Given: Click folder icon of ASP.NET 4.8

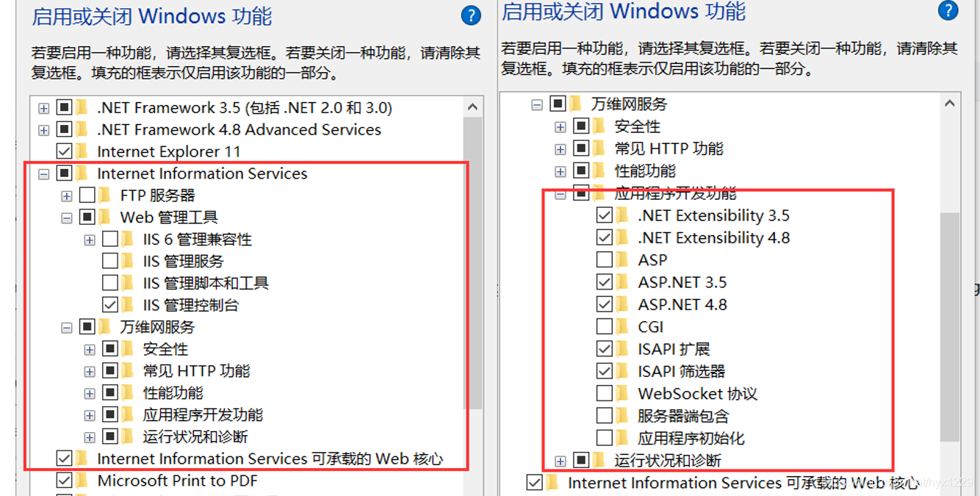Looking at the screenshot, I should [622, 304].
